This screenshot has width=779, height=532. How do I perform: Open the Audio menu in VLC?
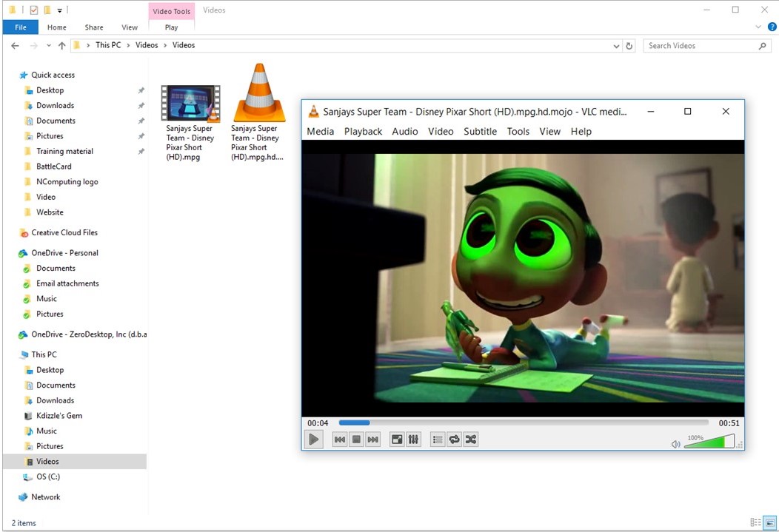[405, 132]
